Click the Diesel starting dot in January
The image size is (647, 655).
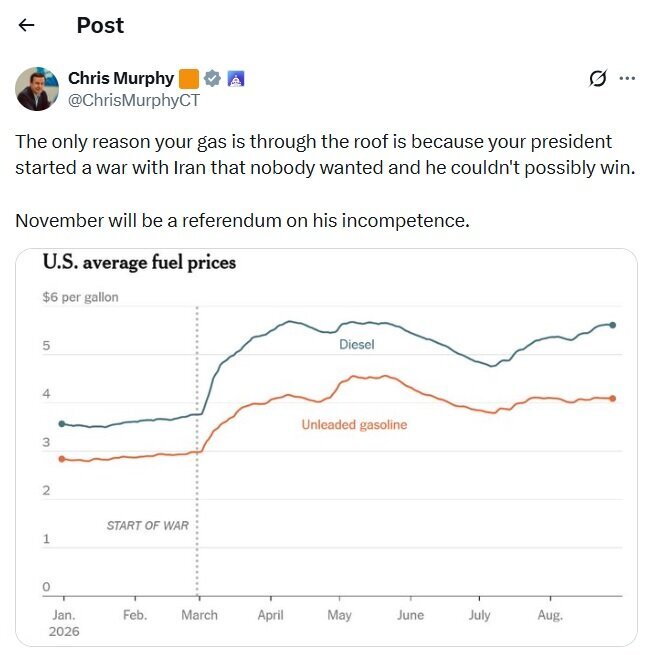pos(62,424)
